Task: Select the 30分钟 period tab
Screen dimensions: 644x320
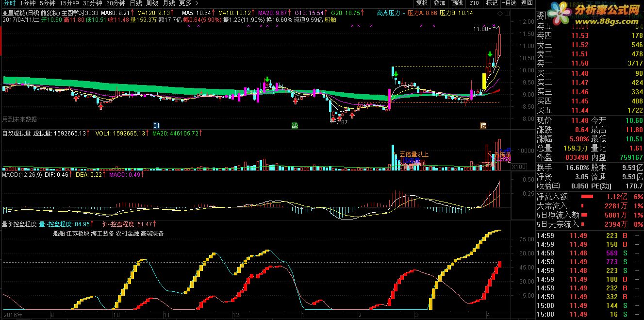Action: click(x=92, y=3)
